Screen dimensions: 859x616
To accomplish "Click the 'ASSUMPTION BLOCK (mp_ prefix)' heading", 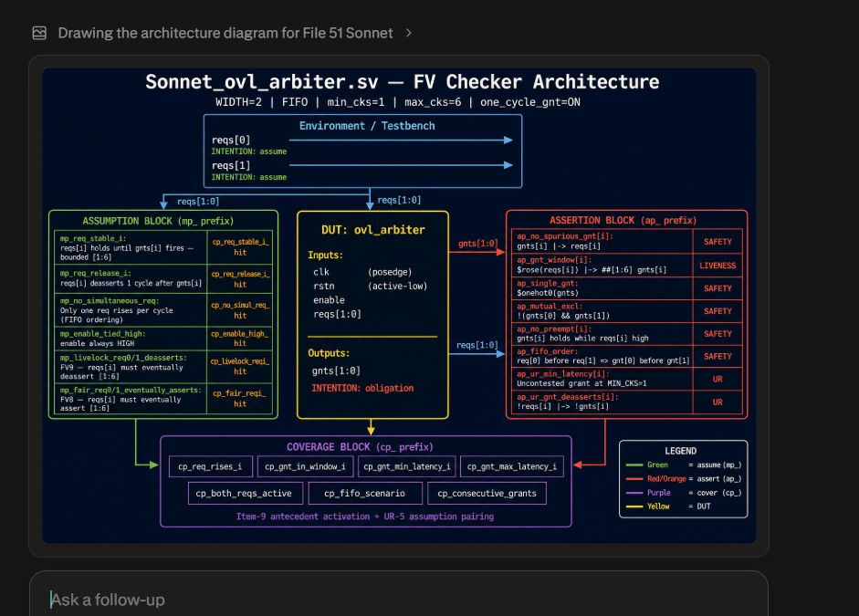I will tap(158, 221).
